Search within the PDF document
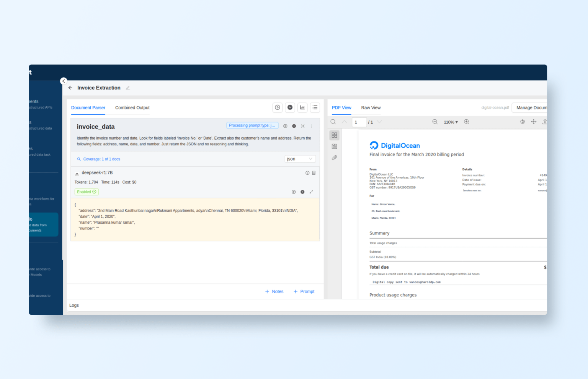 point(333,122)
